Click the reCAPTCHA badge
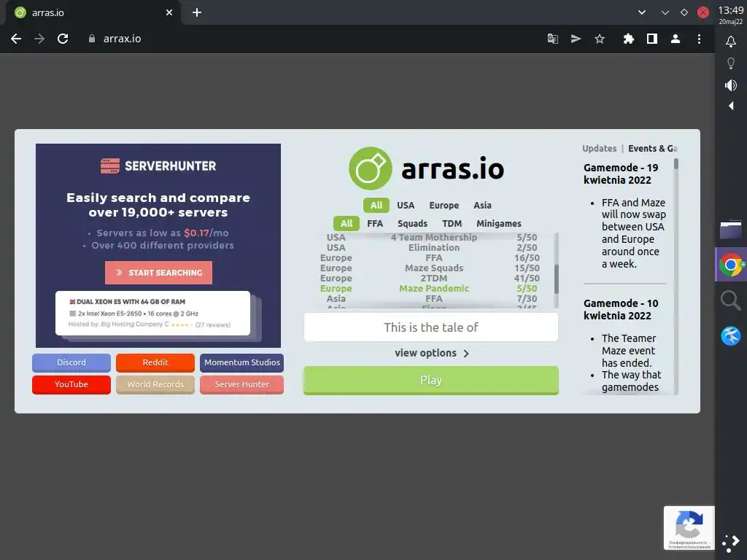 (689, 528)
